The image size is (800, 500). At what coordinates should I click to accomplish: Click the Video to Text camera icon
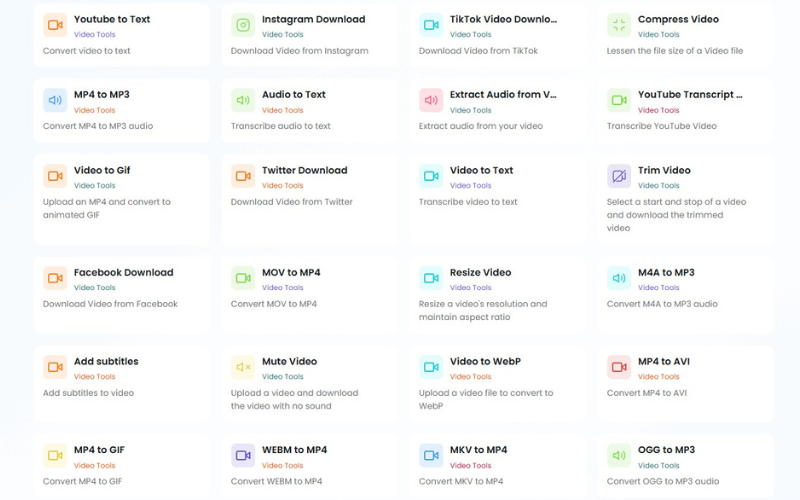coord(431,176)
